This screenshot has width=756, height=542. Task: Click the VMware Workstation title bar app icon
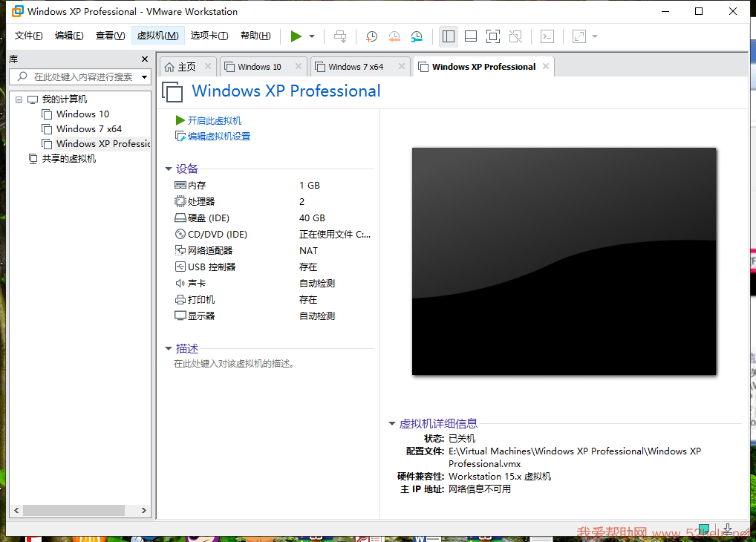coord(18,11)
